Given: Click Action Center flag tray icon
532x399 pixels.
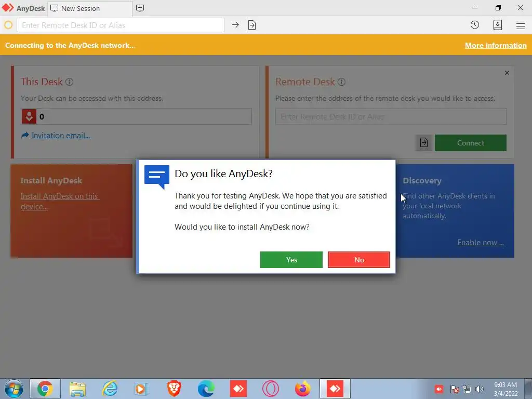Looking at the screenshot, I should [x=454, y=389].
